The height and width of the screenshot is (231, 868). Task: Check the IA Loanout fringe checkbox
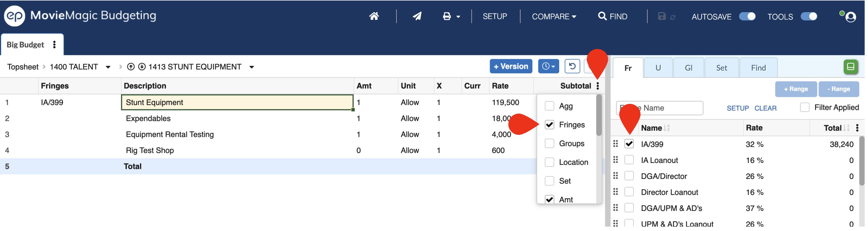point(629,160)
